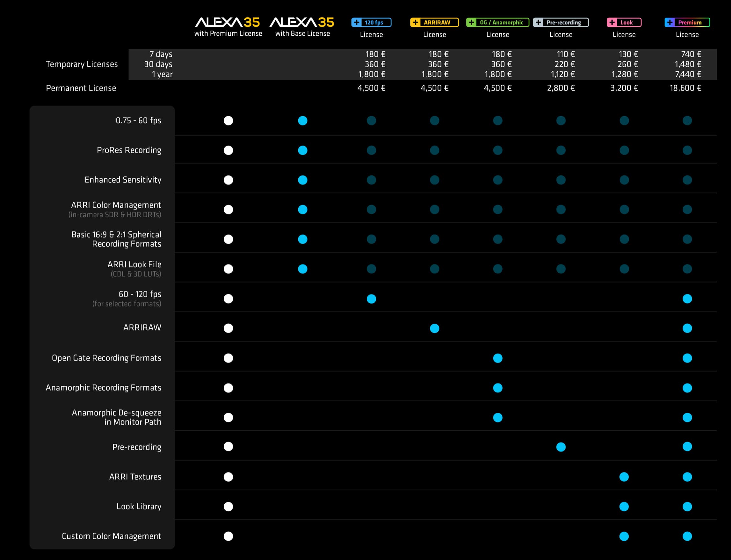Click the Temporary Licenses label
This screenshot has width=731, height=560.
[82, 64]
